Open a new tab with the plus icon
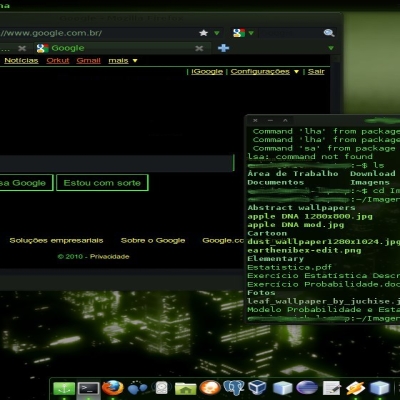The width and height of the screenshot is (400, 400). click(223, 48)
